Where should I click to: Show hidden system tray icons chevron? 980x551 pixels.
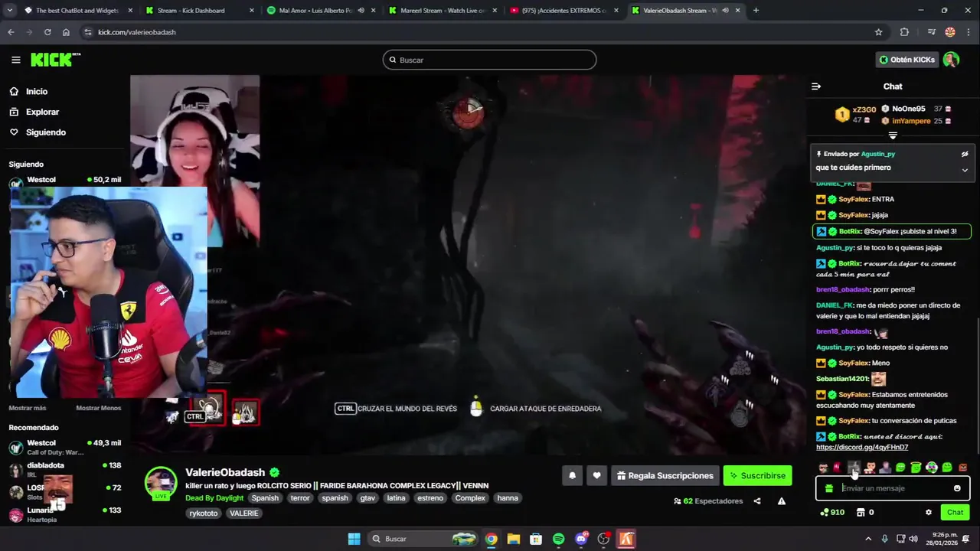(x=868, y=539)
